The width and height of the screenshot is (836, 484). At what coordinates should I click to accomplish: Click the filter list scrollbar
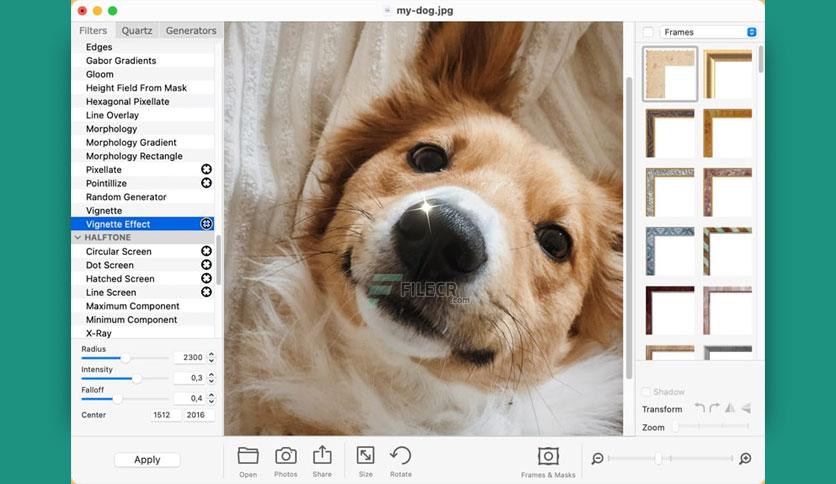pos(219,260)
